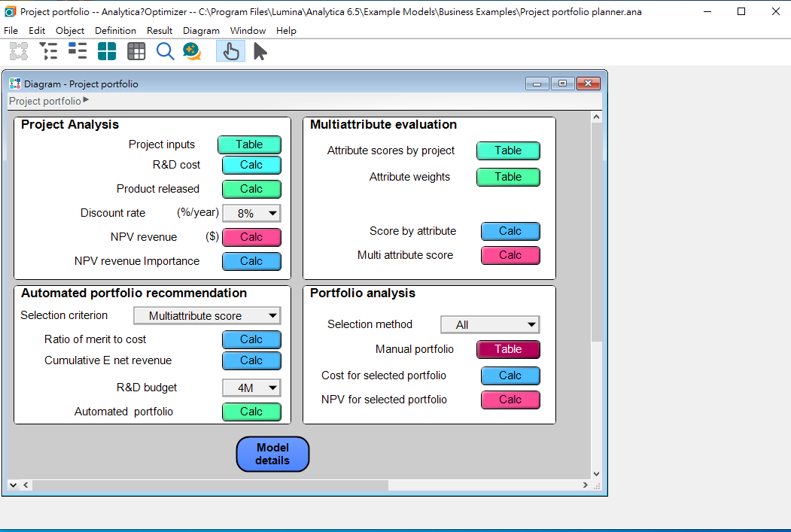Open the AI assistant chat icon
The image size is (791, 532).
[x=192, y=51]
